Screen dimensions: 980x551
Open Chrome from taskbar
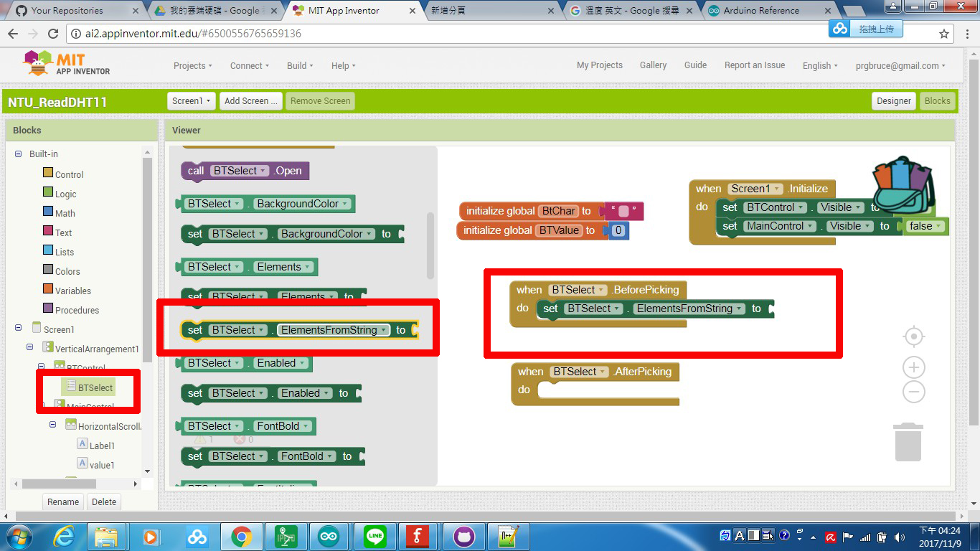[x=241, y=537]
